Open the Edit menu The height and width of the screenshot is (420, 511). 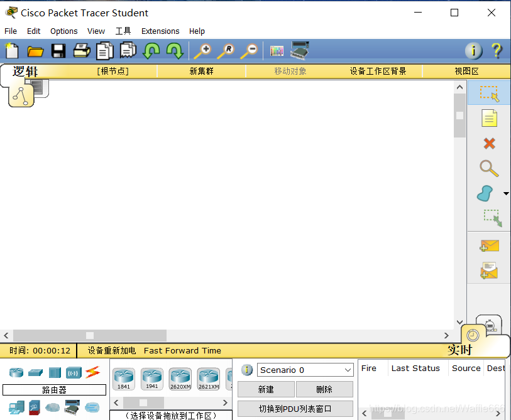pyautogui.click(x=33, y=31)
